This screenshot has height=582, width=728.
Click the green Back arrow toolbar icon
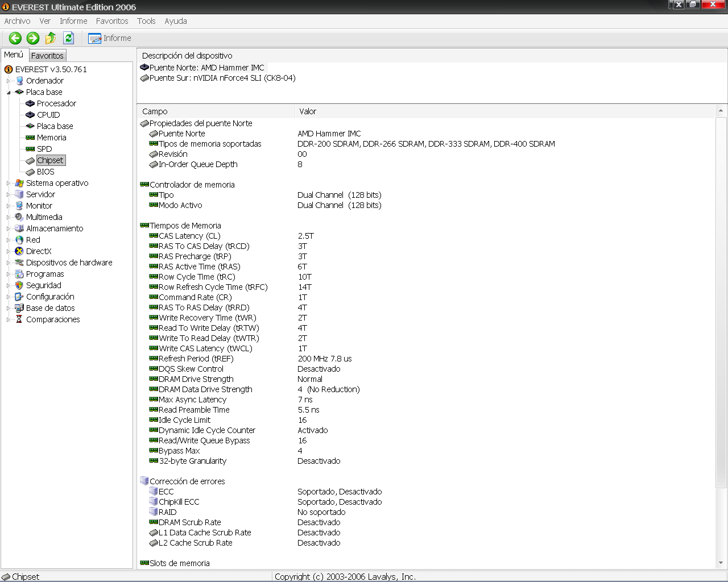15,38
